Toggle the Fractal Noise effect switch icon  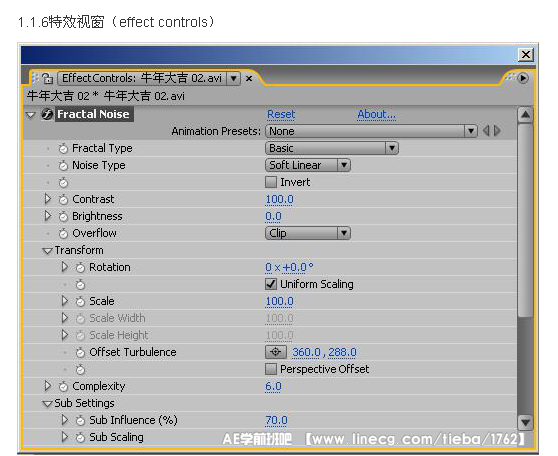click(47, 114)
